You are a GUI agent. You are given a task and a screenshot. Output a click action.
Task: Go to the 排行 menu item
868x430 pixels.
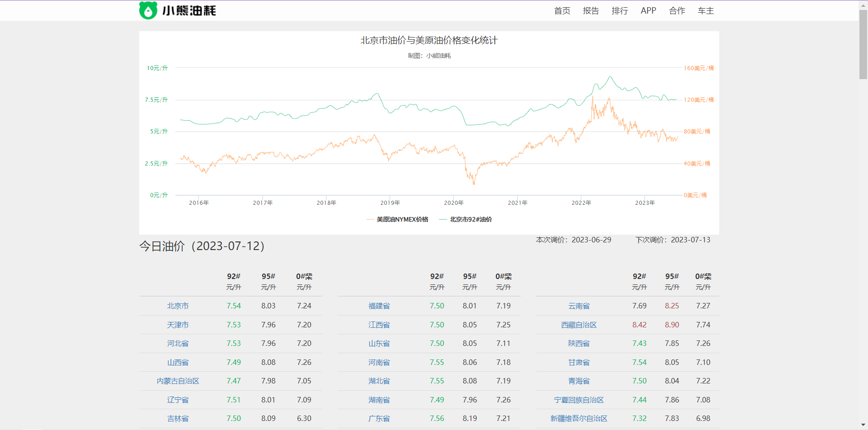[x=620, y=10]
